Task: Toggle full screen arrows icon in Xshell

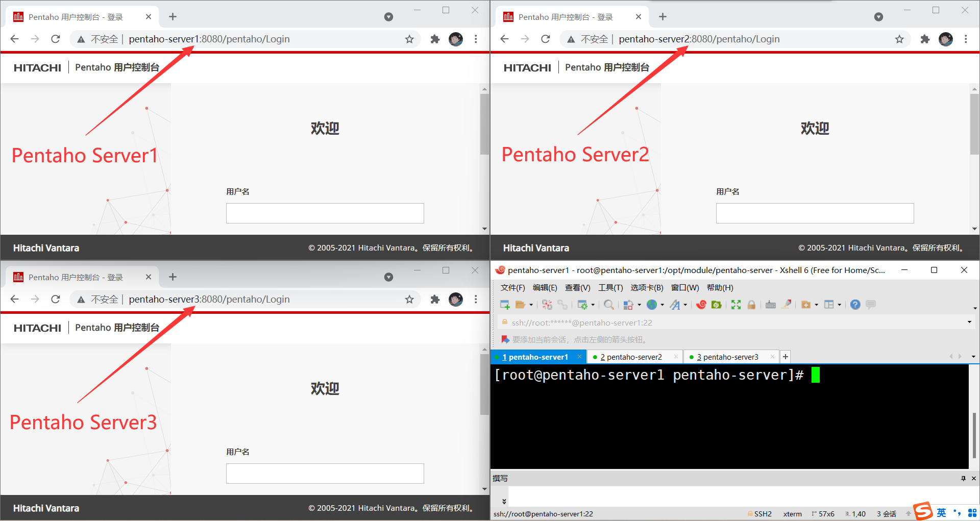Action: click(736, 305)
